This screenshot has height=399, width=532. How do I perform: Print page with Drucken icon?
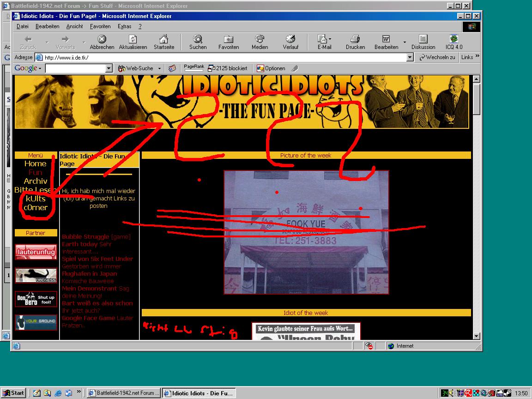[355, 39]
